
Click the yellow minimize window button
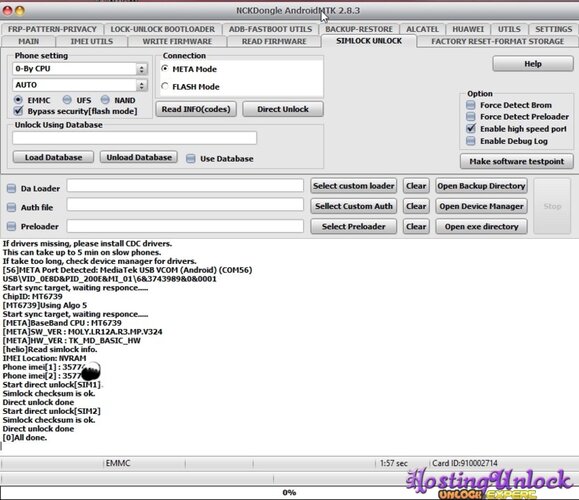coord(20,11)
